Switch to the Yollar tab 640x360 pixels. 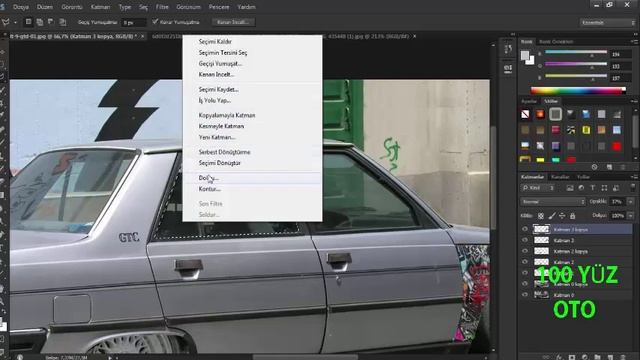click(583, 177)
